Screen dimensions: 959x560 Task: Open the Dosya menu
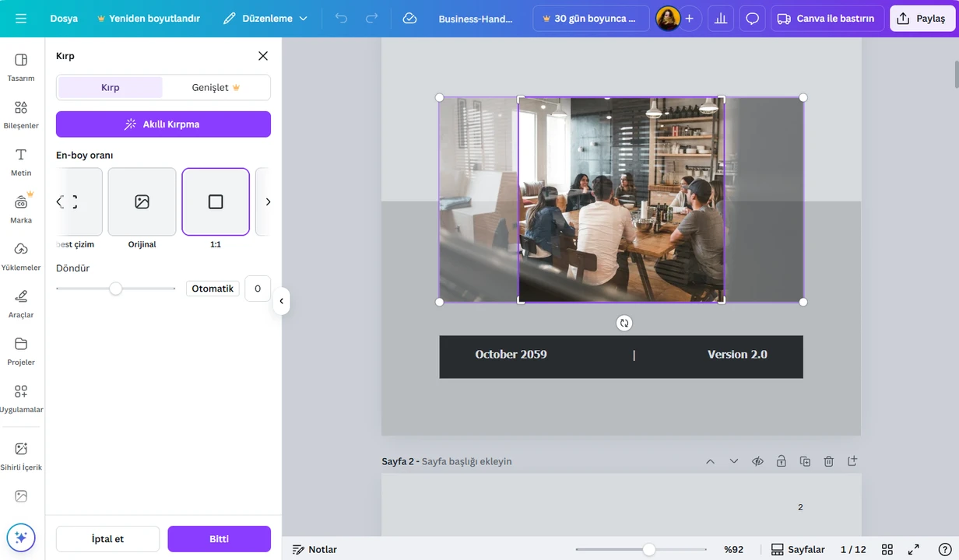point(64,18)
